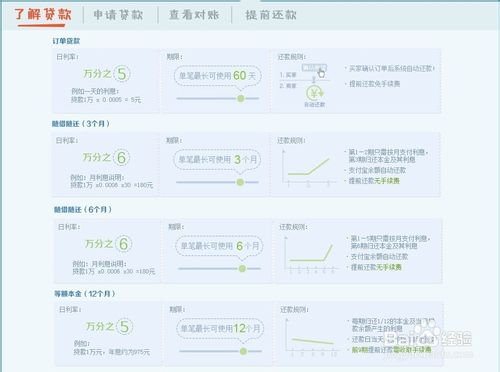Click the 等额本金（12个月）section heading
This screenshot has height=372, width=500.
coord(85,294)
